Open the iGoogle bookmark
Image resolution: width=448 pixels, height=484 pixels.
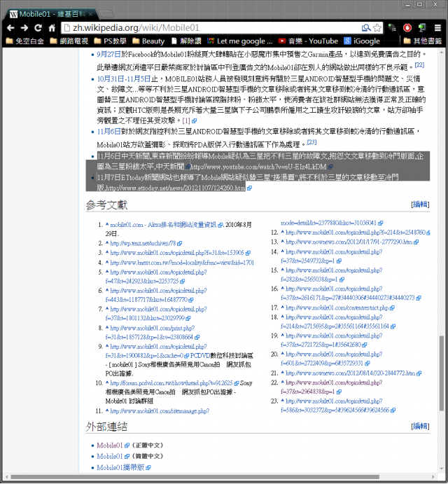362,41
